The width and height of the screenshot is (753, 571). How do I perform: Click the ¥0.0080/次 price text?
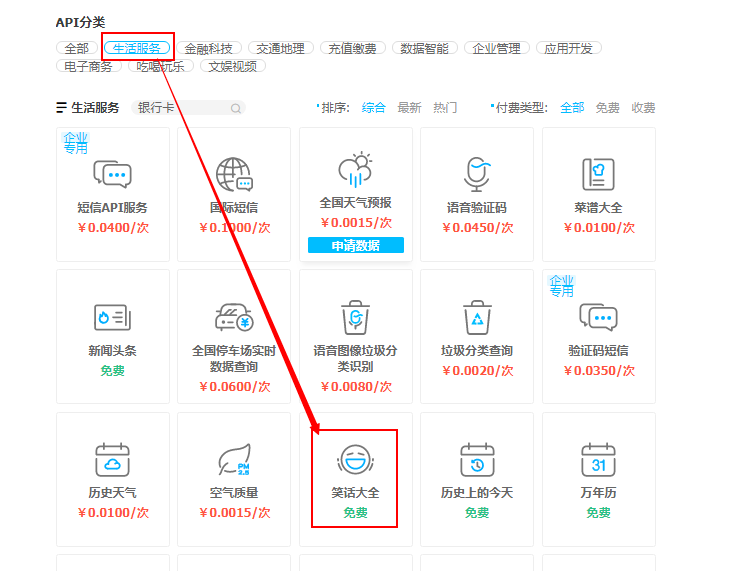[356, 387]
